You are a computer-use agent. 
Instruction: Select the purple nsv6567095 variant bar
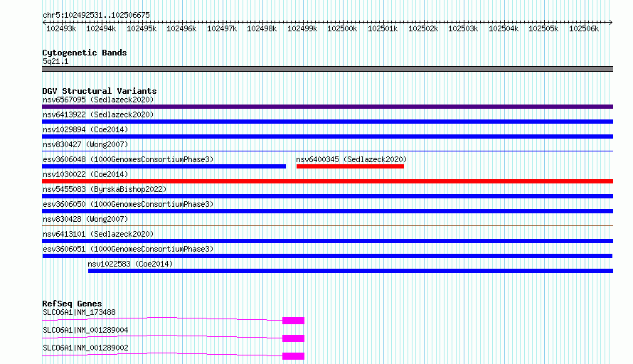pyautogui.click(x=327, y=107)
